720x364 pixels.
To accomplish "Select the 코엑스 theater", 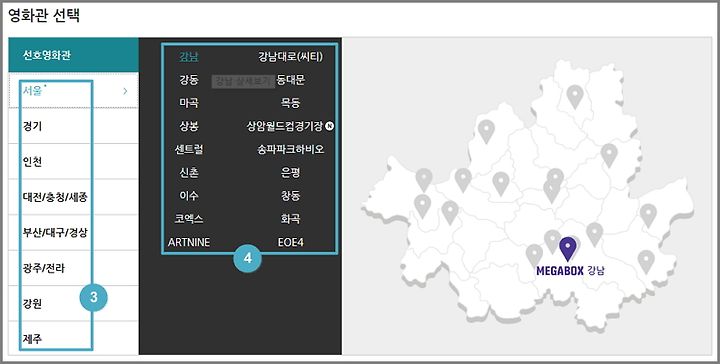I will pos(189,219).
